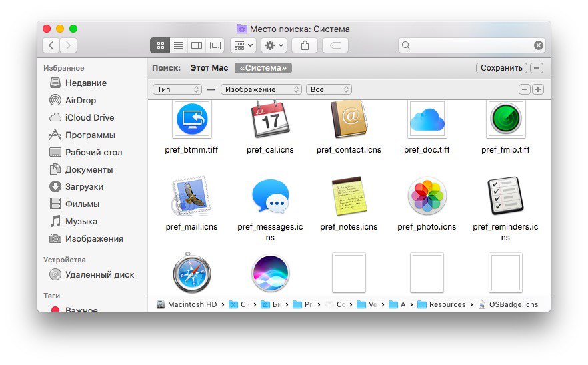Select the pref_contact.icns address book icon
The height and width of the screenshot is (365, 588).
(x=349, y=119)
